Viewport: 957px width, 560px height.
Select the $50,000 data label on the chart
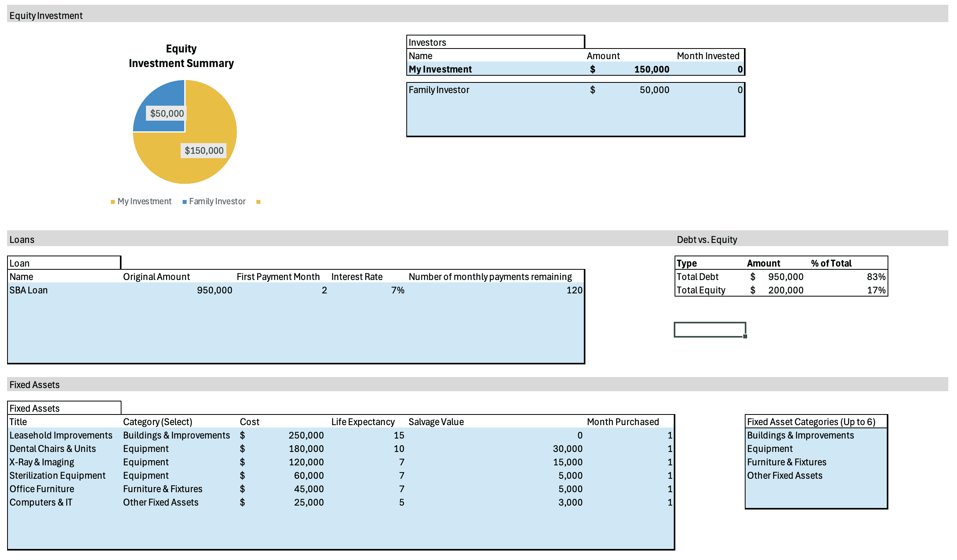167,113
